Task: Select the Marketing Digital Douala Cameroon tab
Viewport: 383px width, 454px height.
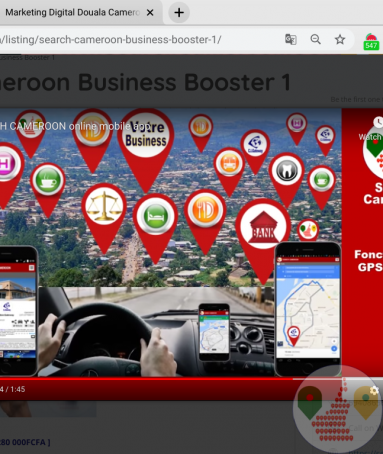Action: click(x=73, y=13)
